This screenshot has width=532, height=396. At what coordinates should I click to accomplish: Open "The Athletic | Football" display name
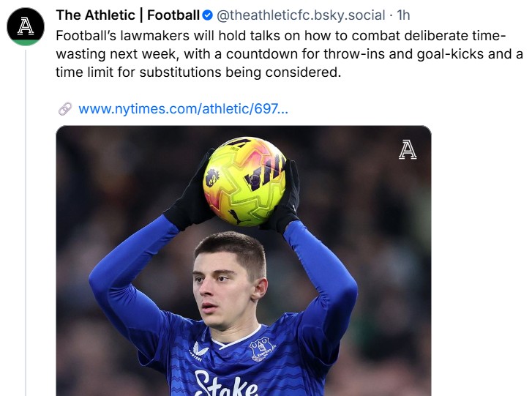coord(127,15)
